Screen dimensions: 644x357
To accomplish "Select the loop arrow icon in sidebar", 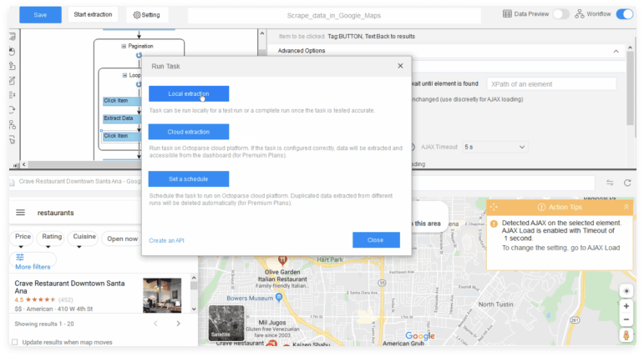I will [13, 109].
